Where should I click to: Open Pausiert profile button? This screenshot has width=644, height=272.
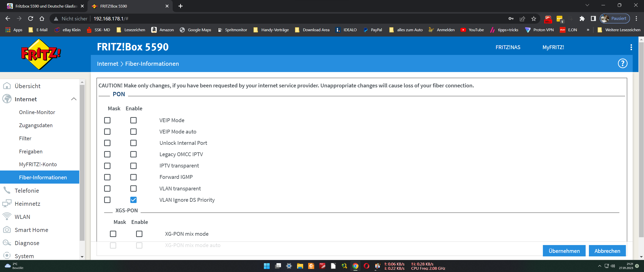point(615,19)
